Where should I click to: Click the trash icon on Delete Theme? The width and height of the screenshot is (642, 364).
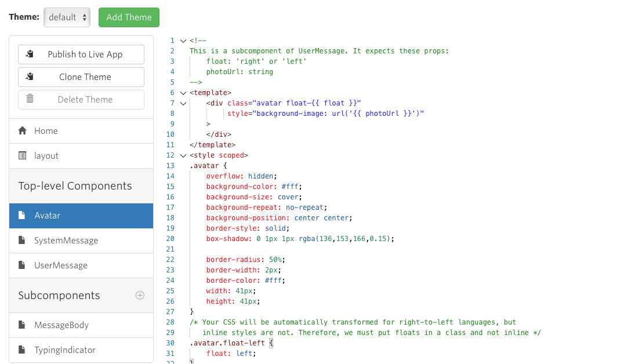point(30,99)
